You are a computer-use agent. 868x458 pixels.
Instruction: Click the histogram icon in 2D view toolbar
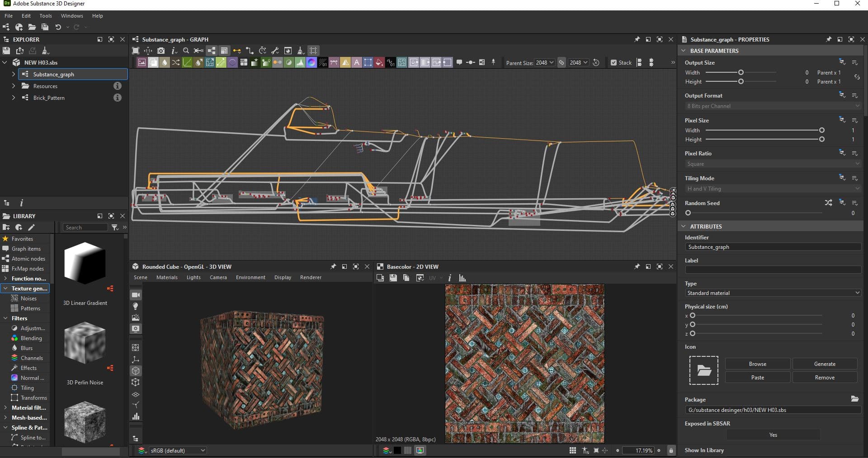pos(462,278)
